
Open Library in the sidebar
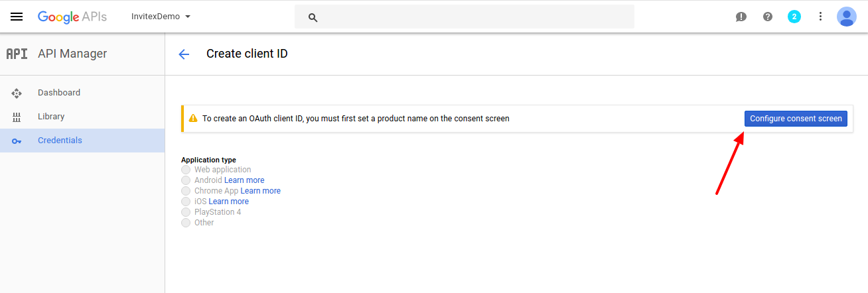coord(51,117)
